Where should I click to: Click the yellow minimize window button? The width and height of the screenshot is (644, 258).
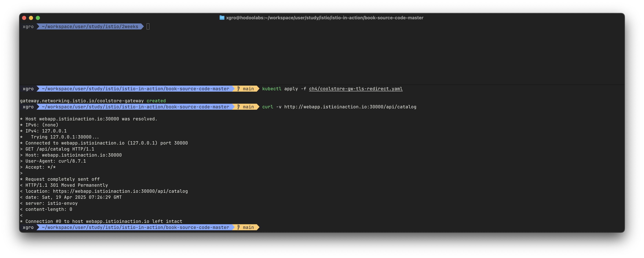coord(31,18)
